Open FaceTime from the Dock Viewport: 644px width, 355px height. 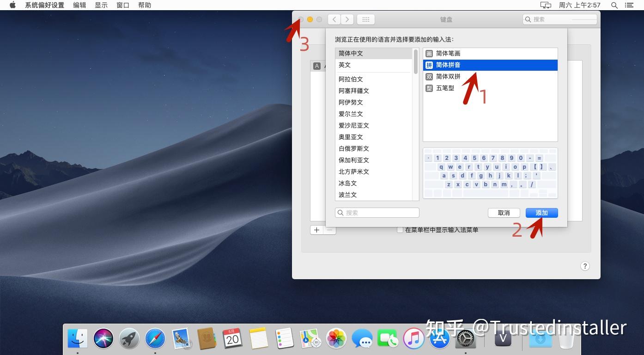click(x=388, y=339)
